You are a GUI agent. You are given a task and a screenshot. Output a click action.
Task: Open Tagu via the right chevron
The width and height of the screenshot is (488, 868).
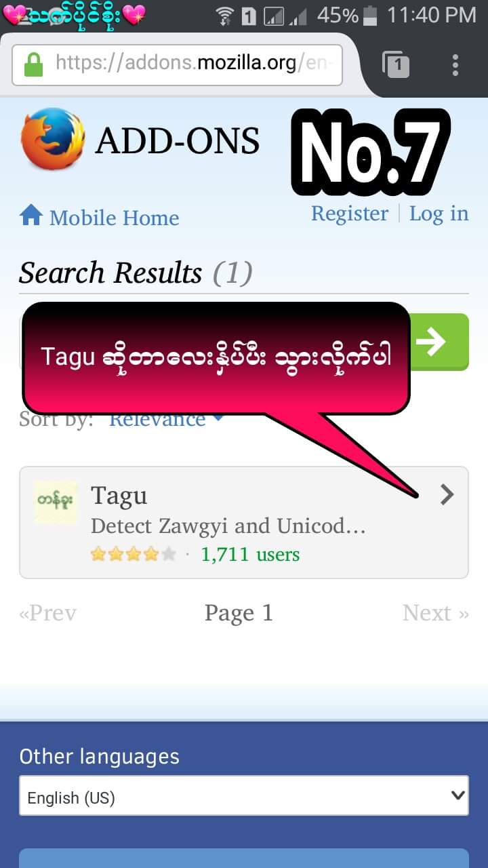[x=447, y=495]
